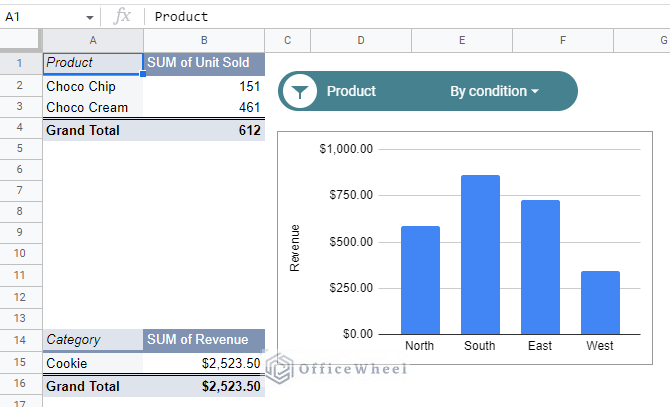Click the $1,000.00 axis label

346,149
